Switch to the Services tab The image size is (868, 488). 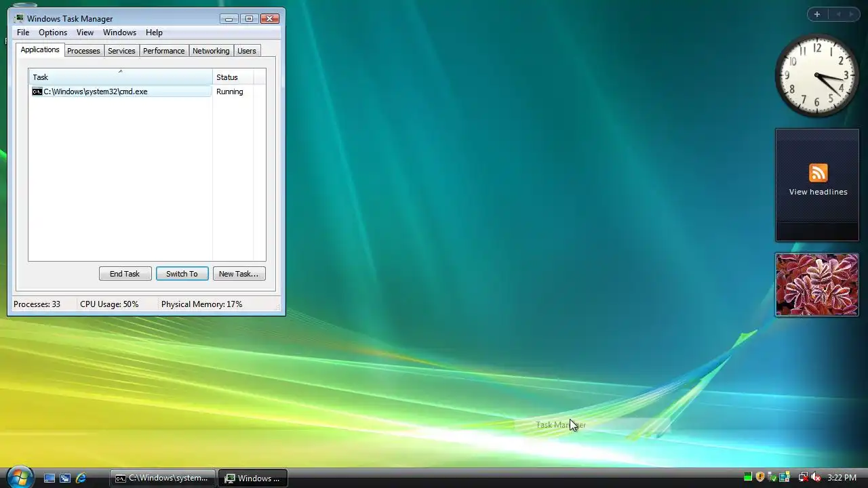[x=121, y=51]
